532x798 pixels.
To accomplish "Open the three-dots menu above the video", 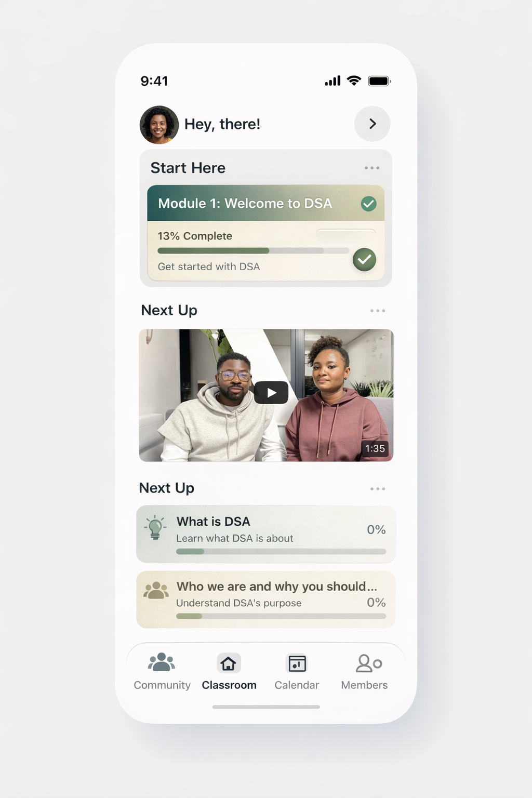I will coord(378,311).
